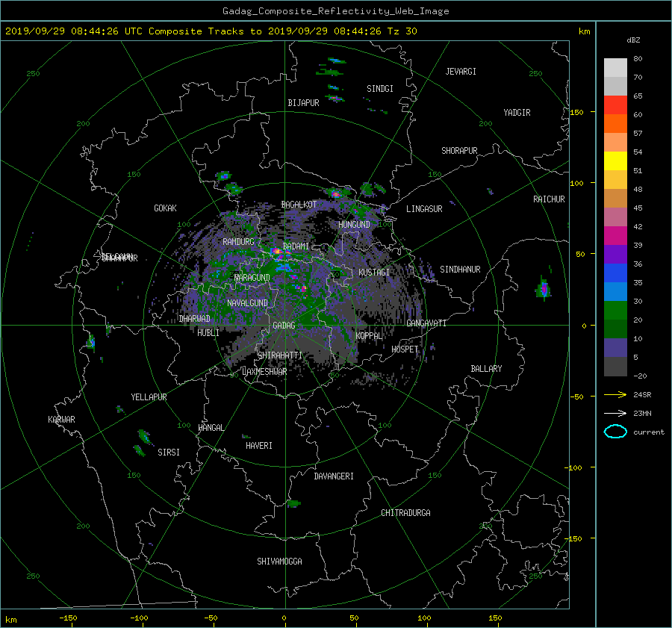Click the 'RAMDURG' city label
Image resolution: width=672 pixels, height=628 pixels.
[x=238, y=242]
